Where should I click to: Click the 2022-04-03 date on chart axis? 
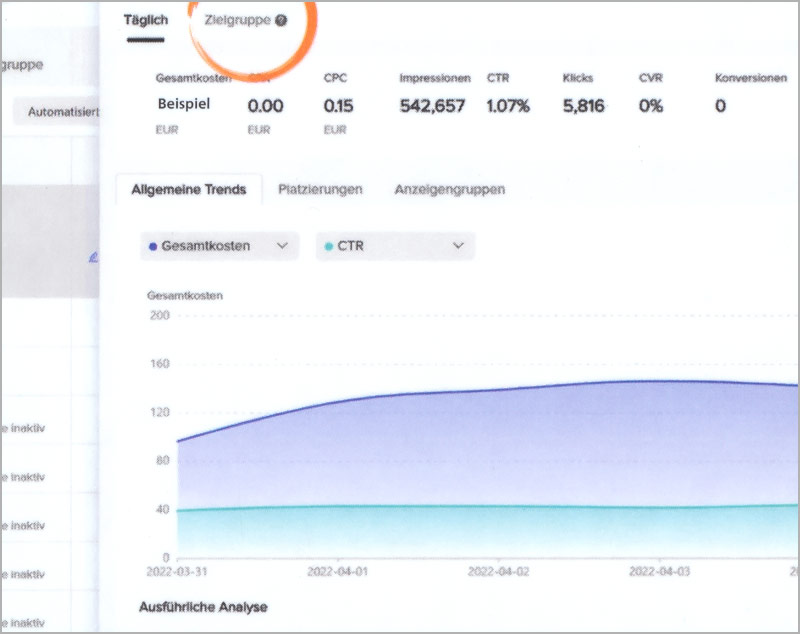659,572
